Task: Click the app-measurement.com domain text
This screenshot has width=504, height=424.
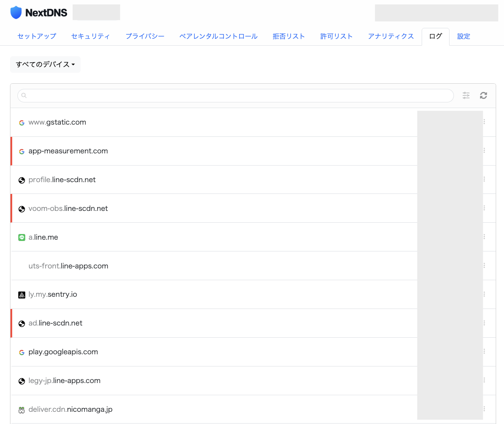Action: (68, 151)
